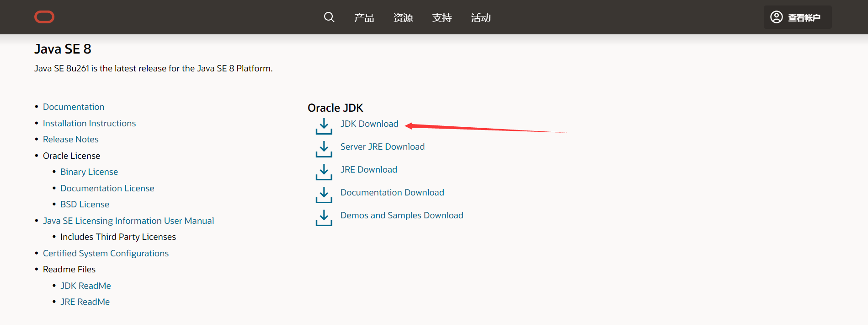Open the search magnifier icon
The image size is (868, 325).
tap(329, 17)
